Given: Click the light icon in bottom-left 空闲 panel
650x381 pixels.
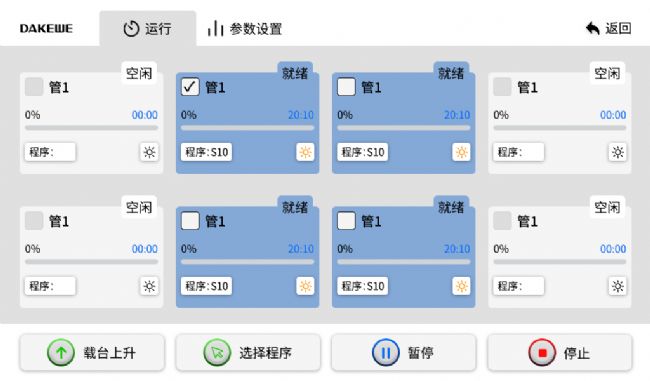Looking at the screenshot, I should (149, 286).
